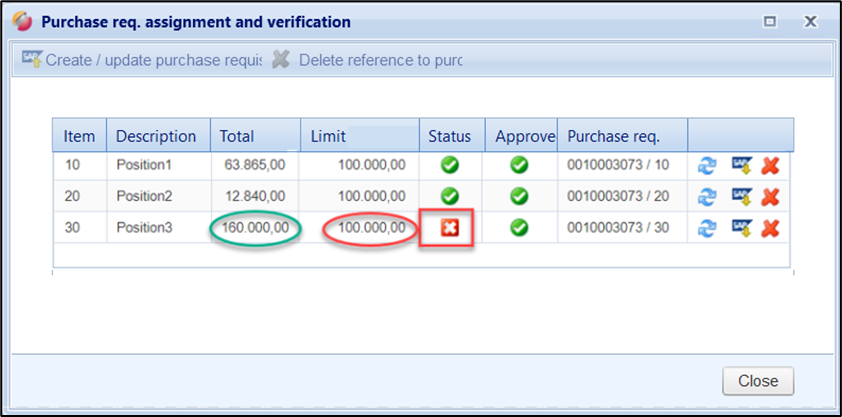This screenshot has height=417, width=842.
Task: Sort by Total column header
Action: pos(255,135)
